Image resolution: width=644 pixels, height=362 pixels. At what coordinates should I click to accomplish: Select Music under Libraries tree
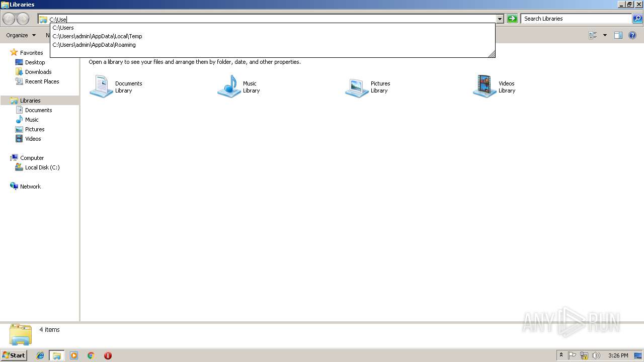click(32, 120)
